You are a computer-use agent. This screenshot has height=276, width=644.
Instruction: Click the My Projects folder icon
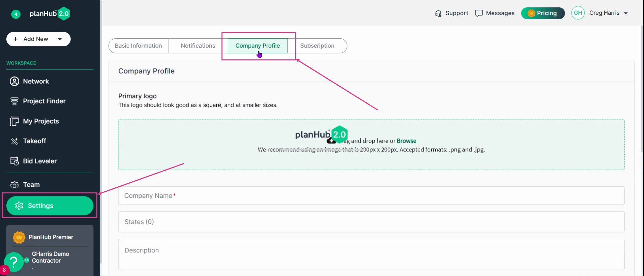coord(14,121)
